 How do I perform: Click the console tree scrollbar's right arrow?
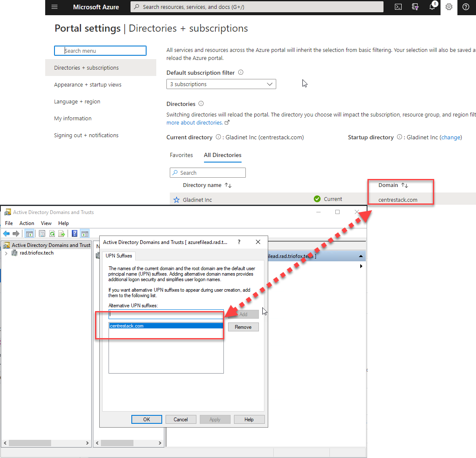tap(87, 443)
